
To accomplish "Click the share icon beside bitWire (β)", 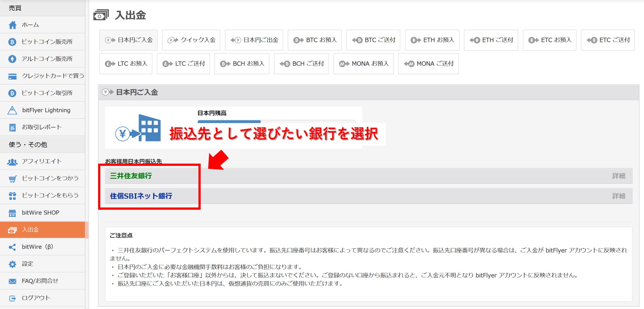I will (x=13, y=247).
